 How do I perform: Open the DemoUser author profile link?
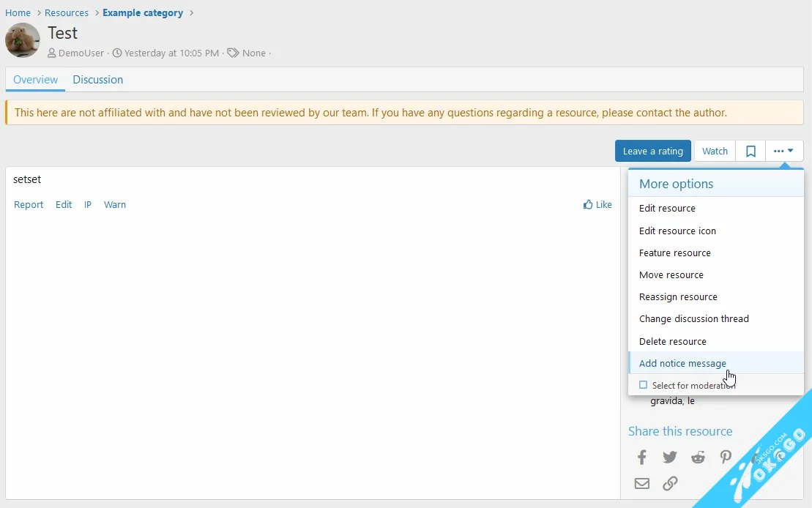click(81, 53)
